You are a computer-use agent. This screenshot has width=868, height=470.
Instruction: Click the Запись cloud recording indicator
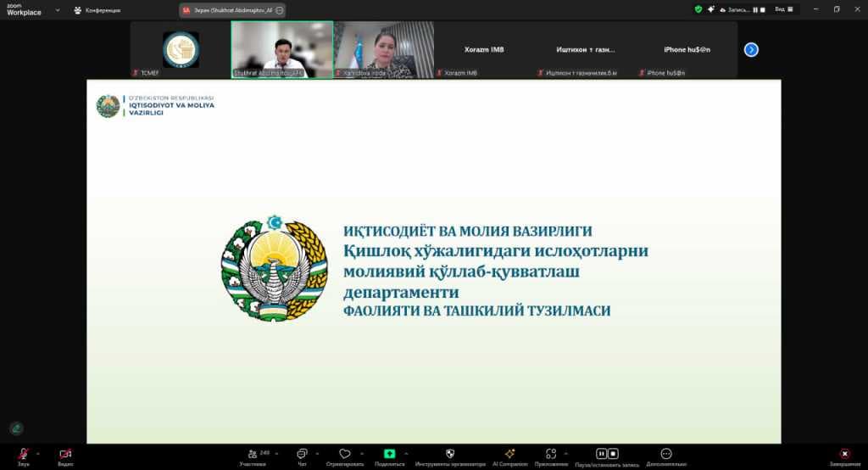(735, 9)
